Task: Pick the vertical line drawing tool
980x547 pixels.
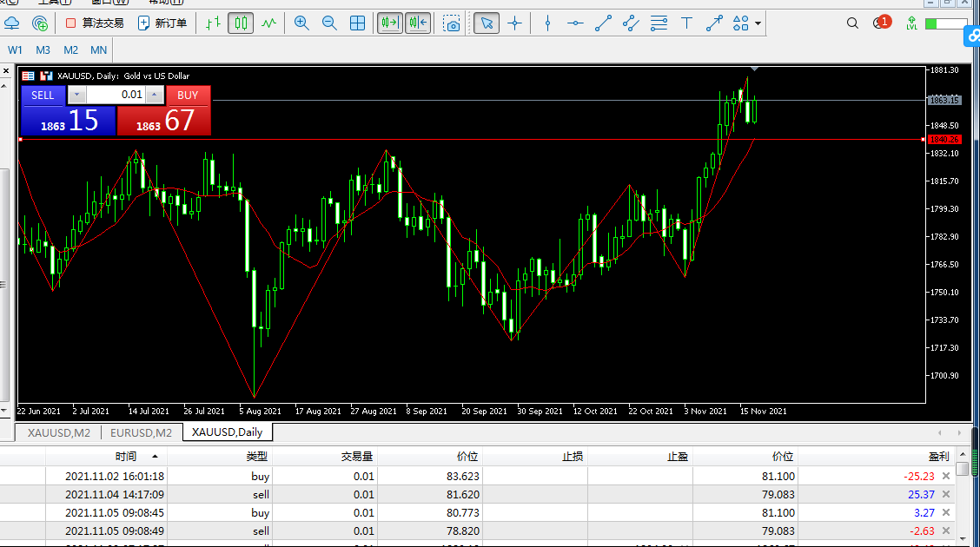Action: (547, 23)
